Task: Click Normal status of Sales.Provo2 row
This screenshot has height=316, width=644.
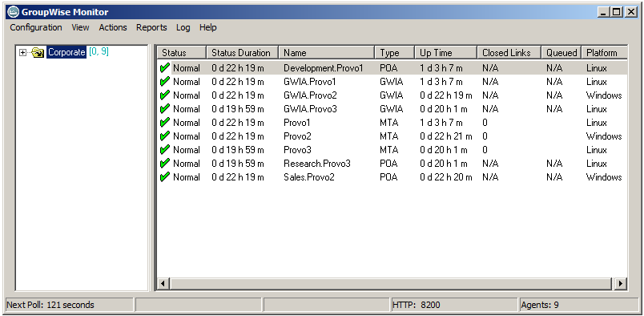Action: click(x=187, y=177)
